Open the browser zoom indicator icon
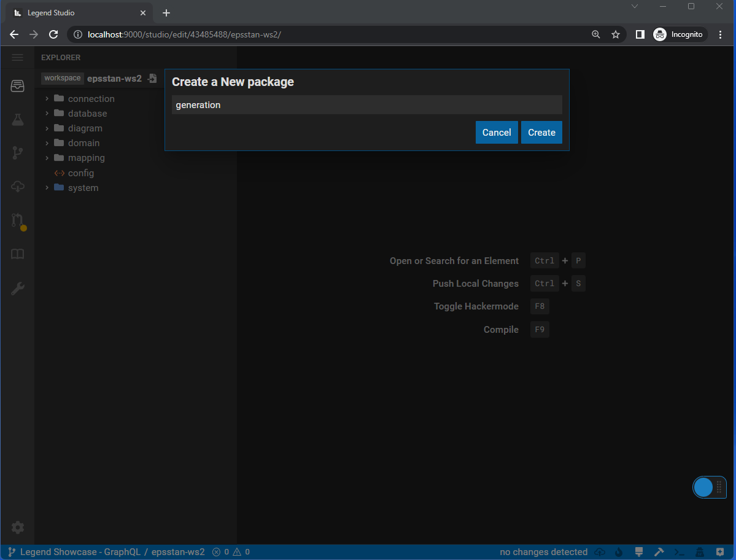The width and height of the screenshot is (736, 560). [595, 34]
